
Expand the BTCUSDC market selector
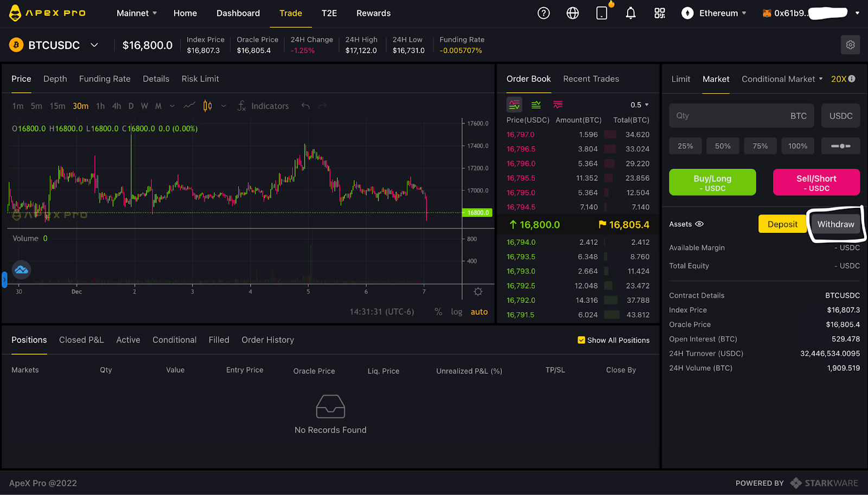(x=94, y=45)
